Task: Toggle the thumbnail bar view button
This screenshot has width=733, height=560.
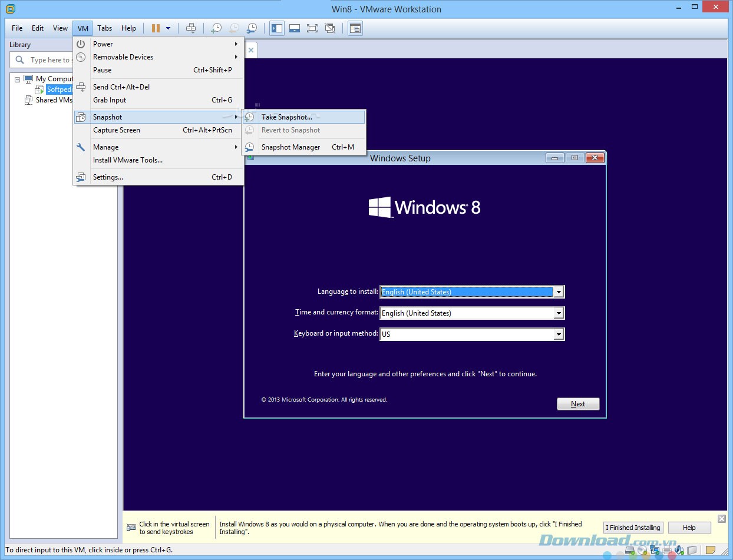Action: pos(295,28)
